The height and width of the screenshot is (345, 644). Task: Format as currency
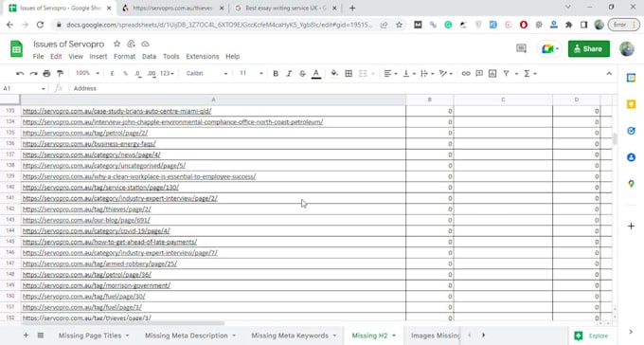(x=112, y=74)
